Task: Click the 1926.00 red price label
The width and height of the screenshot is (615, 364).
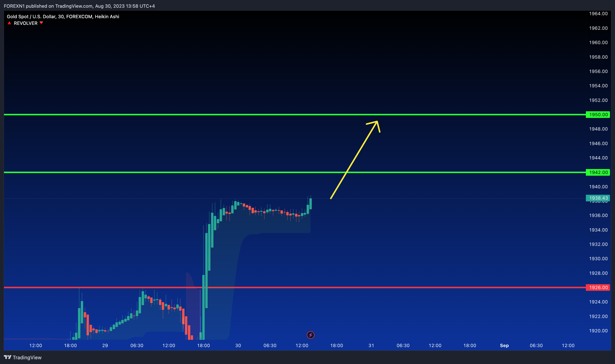Action: tap(598, 287)
